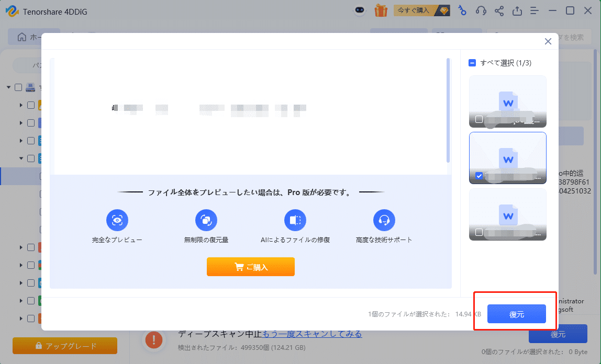Check the green-icon tree folder checkbox
The height and width of the screenshot is (364, 601).
[31, 301]
